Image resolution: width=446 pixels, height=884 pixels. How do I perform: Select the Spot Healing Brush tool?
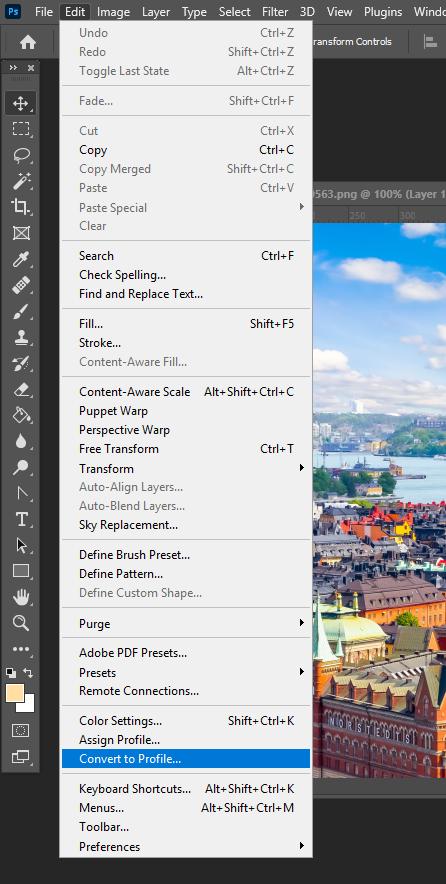[21, 285]
